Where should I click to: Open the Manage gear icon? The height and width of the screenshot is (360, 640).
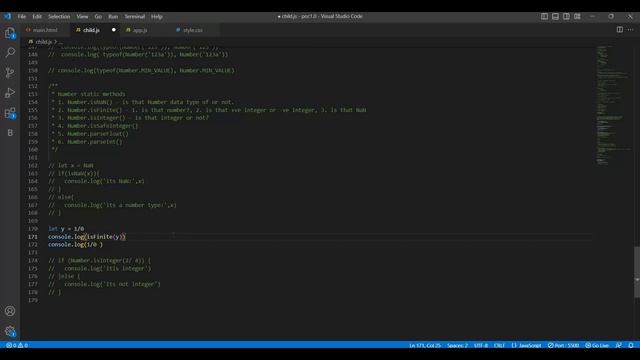click(10, 331)
